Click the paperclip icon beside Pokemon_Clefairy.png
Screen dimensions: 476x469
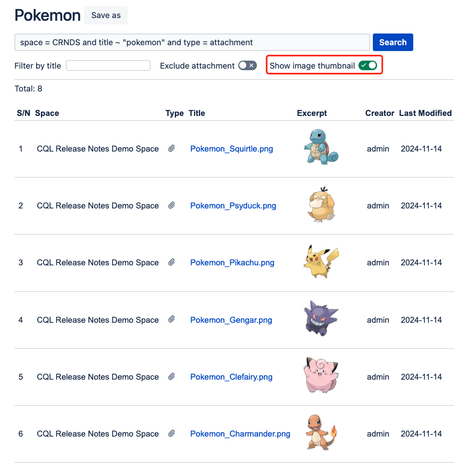[172, 376]
